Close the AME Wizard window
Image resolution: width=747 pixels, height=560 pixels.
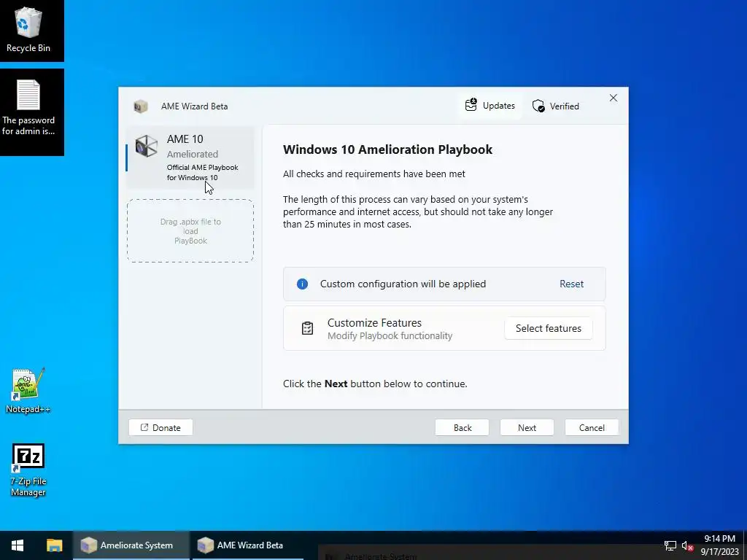pyautogui.click(x=613, y=98)
